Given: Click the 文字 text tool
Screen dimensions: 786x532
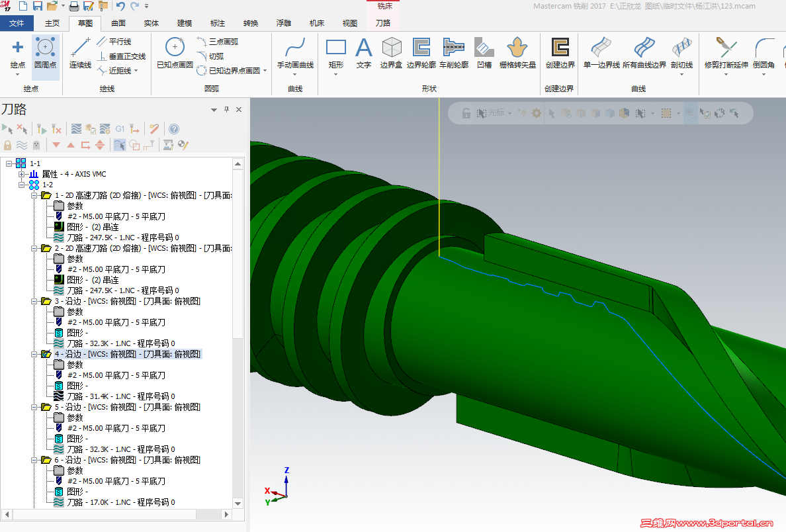Looking at the screenshot, I should point(363,54).
